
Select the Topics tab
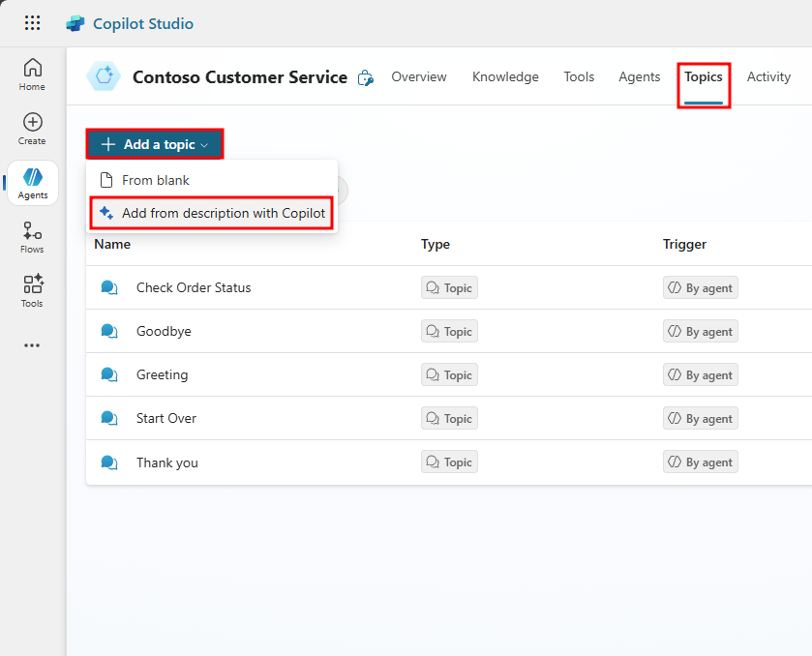pos(704,76)
